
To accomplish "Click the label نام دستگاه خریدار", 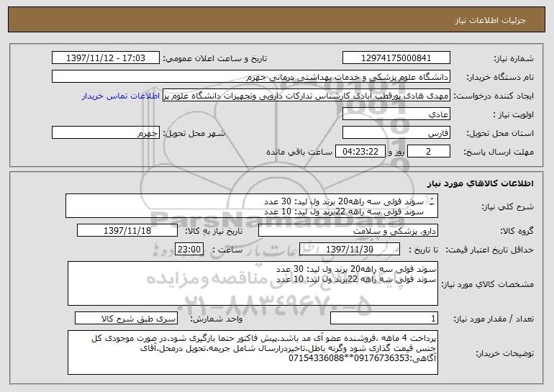I will (501, 77).
